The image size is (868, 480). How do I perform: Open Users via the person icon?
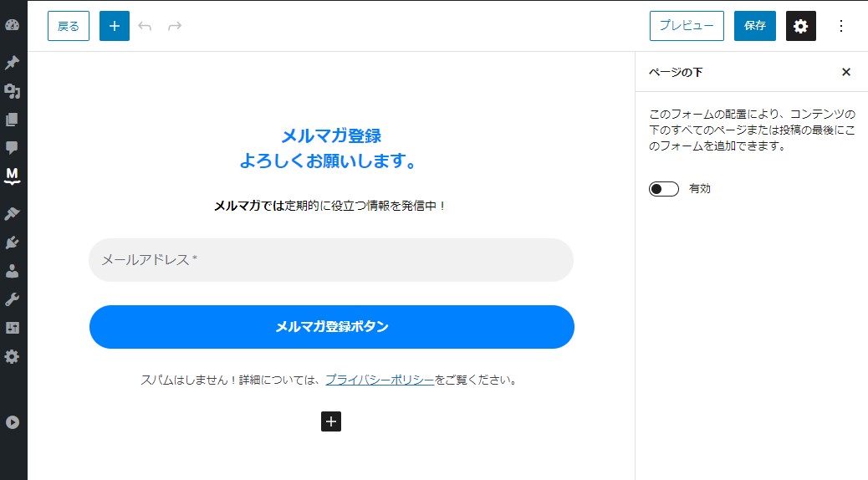12,271
